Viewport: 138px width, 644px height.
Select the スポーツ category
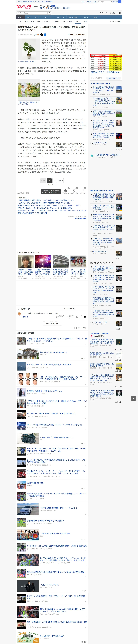(56, 21)
